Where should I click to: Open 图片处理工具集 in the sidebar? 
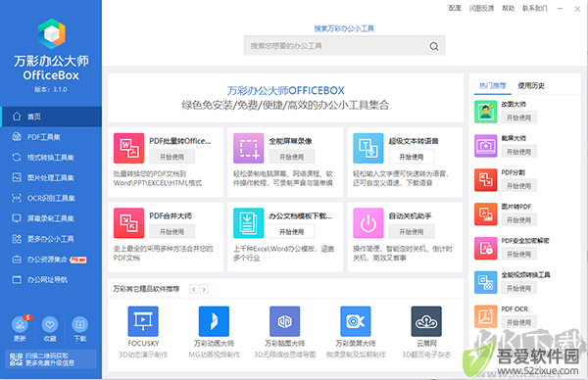[51, 177]
